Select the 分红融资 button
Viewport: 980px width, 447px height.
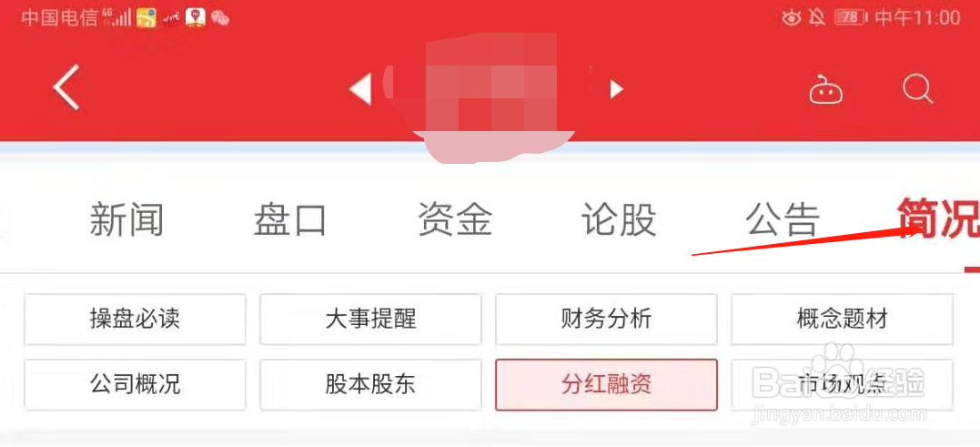pos(606,384)
